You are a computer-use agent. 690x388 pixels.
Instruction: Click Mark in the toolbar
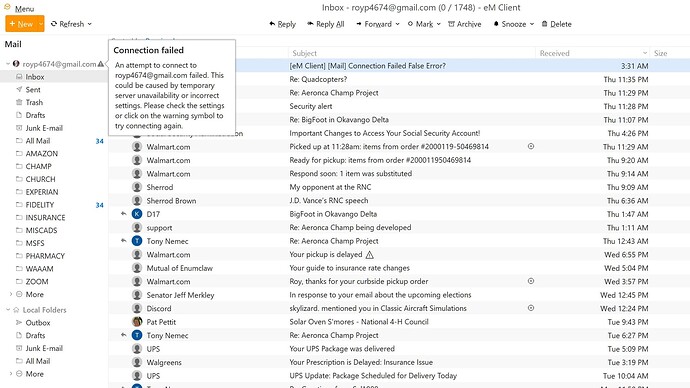click(x=420, y=24)
